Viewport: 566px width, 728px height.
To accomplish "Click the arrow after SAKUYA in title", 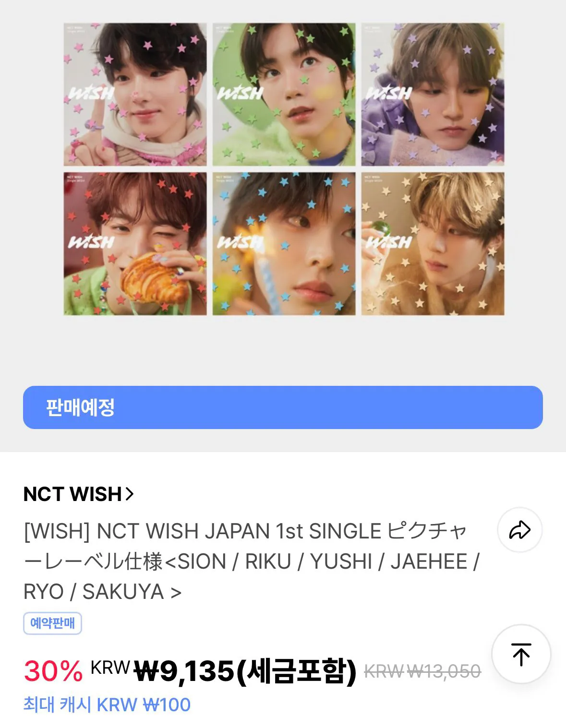I will [176, 592].
